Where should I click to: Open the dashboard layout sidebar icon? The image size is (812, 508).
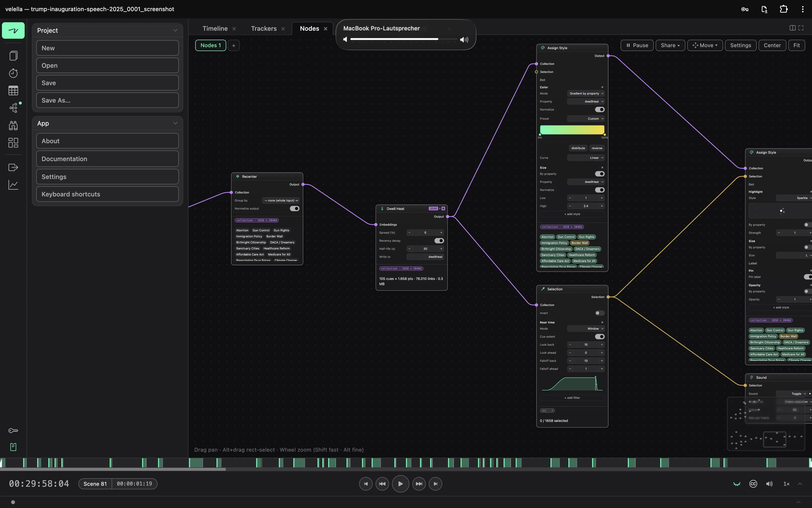(13, 143)
